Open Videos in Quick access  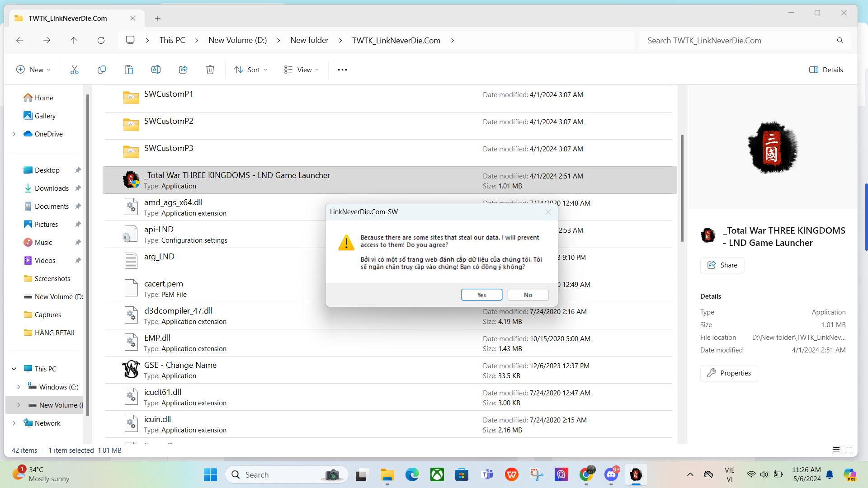click(45, 260)
